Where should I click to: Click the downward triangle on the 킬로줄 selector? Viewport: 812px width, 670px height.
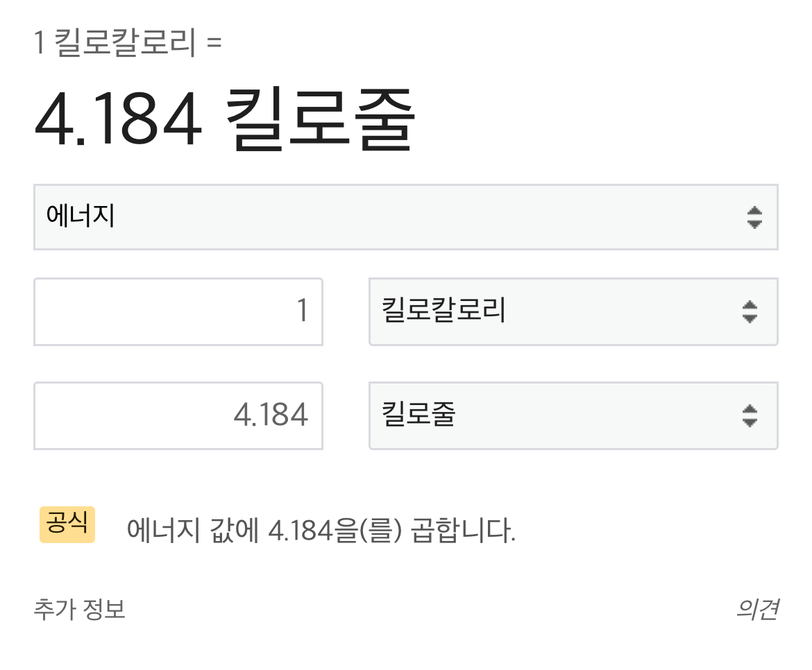pyautogui.click(x=750, y=422)
